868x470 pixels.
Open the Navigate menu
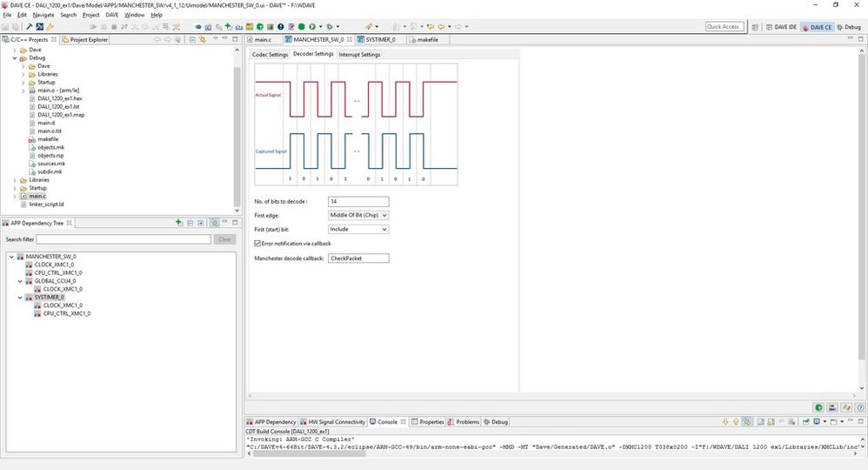pos(43,15)
